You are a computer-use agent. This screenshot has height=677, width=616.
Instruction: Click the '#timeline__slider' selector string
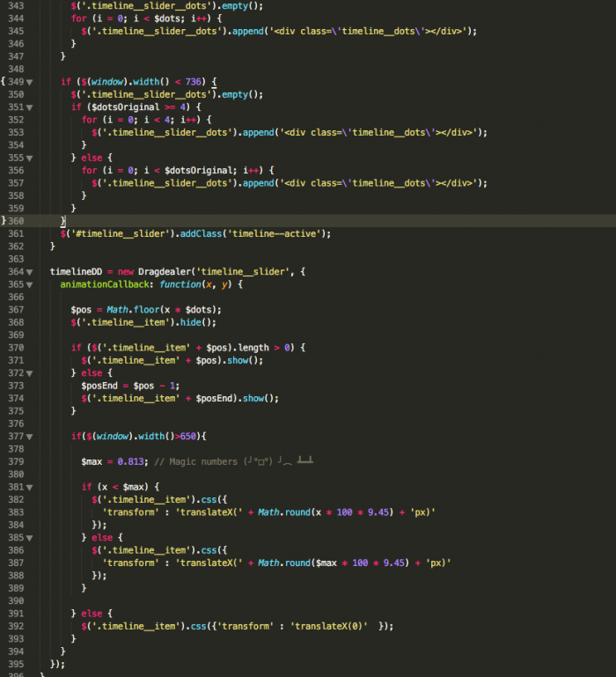tap(120, 233)
